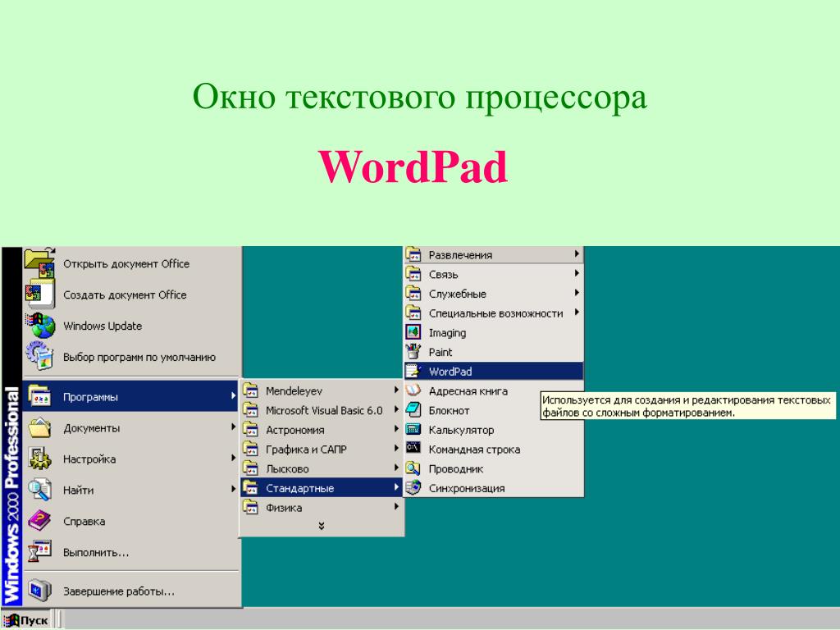Click the Imaging application icon
This screenshot has height=630, width=840.
413,332
